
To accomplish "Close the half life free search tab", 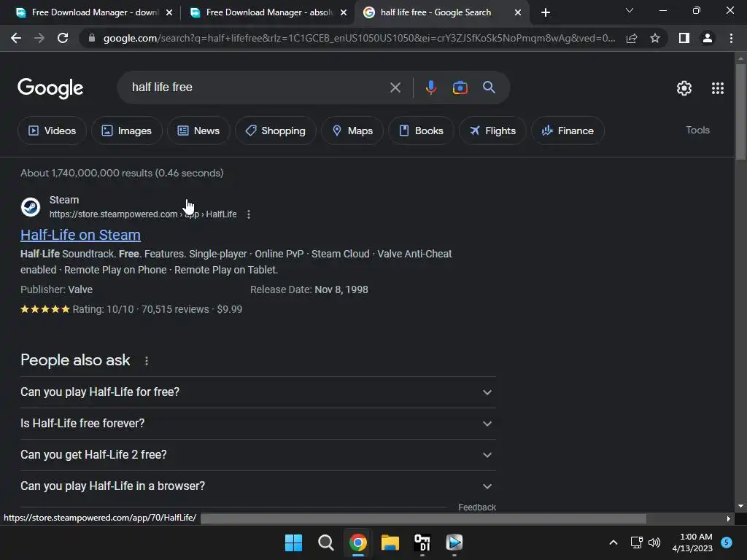I will pos(518,13).
